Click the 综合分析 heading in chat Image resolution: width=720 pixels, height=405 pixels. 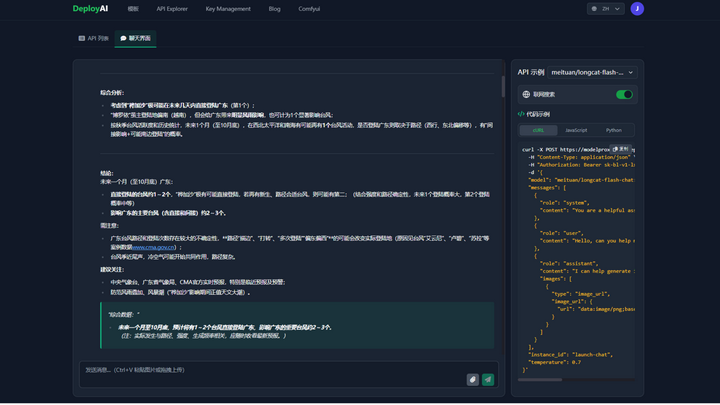(112, 93)
